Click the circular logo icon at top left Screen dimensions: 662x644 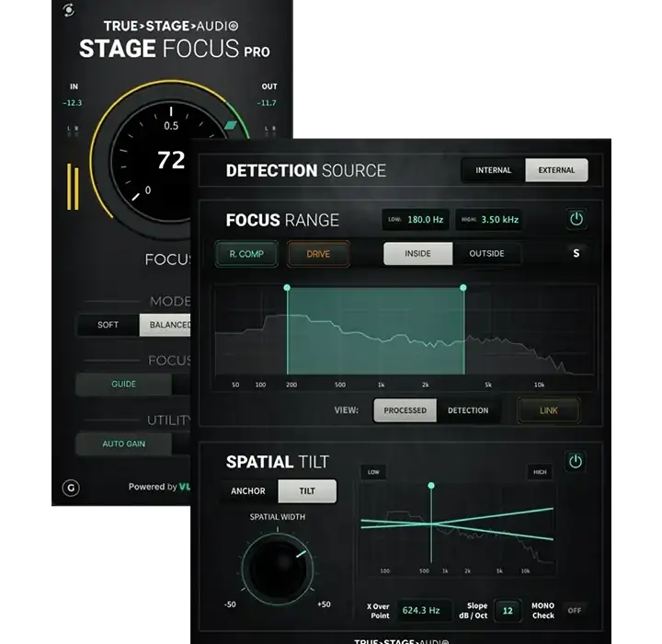coord(69,10)
